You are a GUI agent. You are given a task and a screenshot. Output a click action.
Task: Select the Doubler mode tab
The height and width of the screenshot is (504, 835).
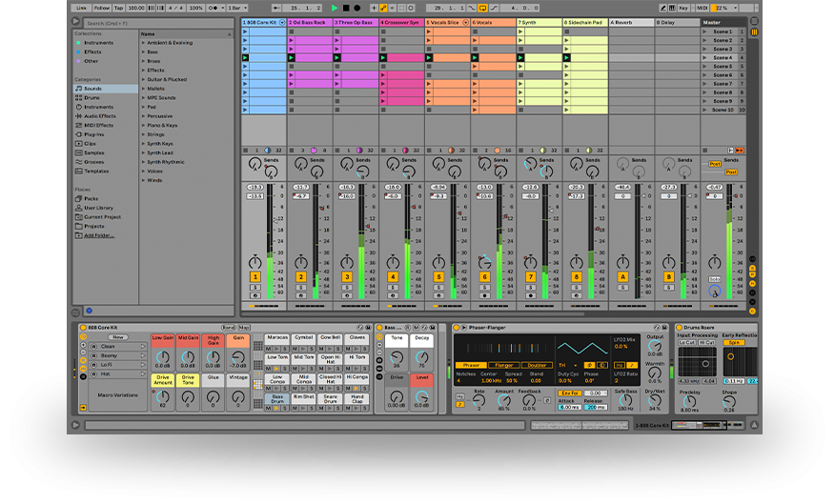click(536, 365)
